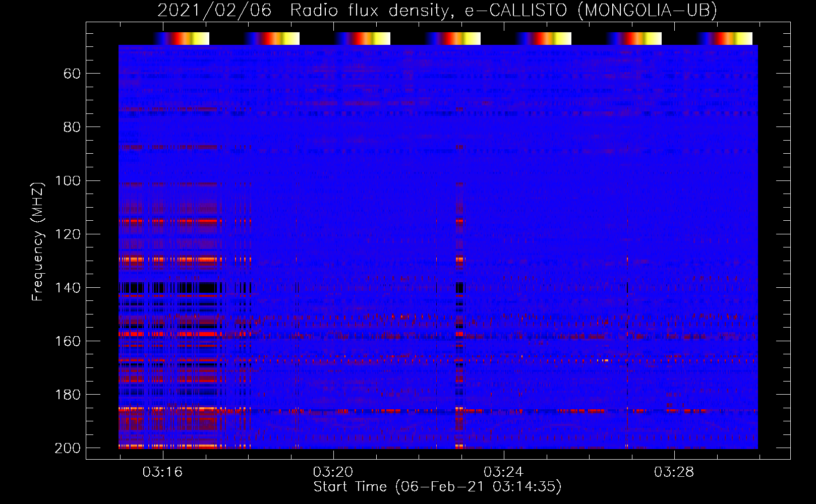Viewport: 816px width, 504px height.
Task: Click the 200 frequency tick label
Action: pos(68,448)
